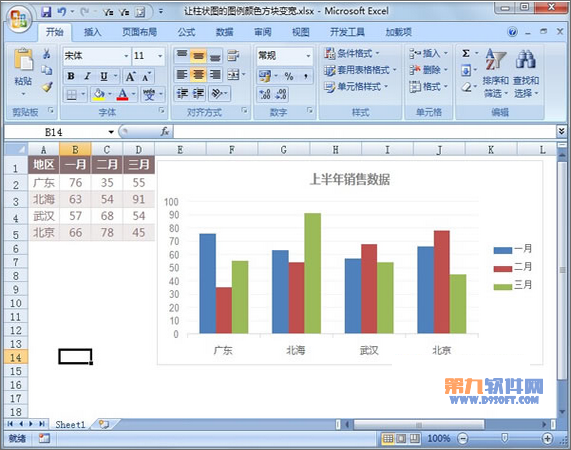Viewport: 571px width, 450px height.
Task: Increase decimal places
Action: tap(265, 95)
